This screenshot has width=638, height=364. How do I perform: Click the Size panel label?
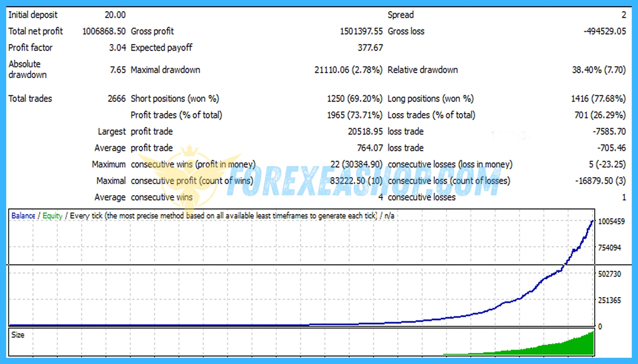point(18,335)
